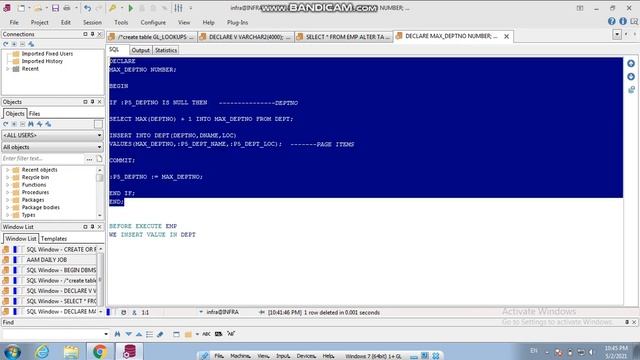
Task: Click the ellipsis button beside filter box
Action: 89,158
